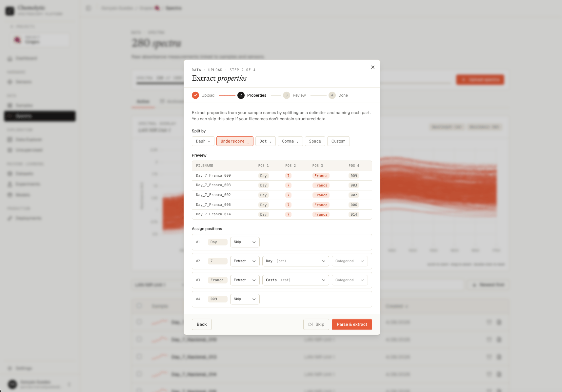Click filename Day_7_Franca_014 in preview
This screenshot has width=562, height=392.
[x=213, y=214]
